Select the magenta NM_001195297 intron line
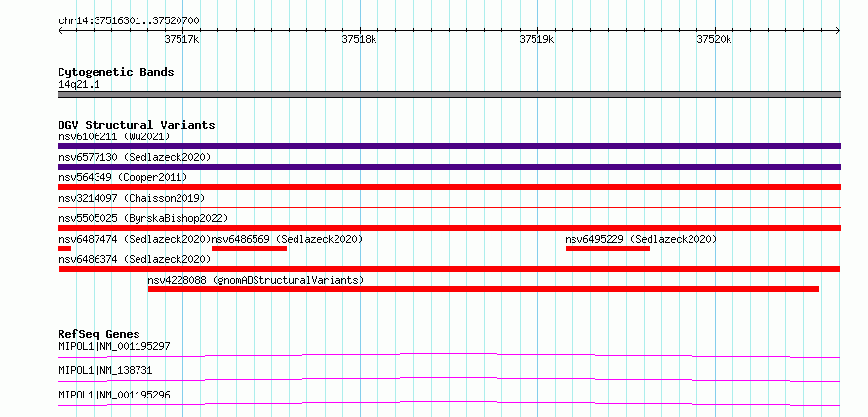The width and height of the screenshot is (868, 417). pos(449,355)
